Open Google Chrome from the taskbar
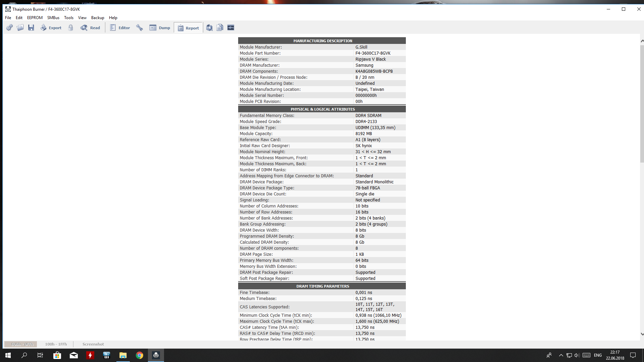Image resolution: width=644 pixels, height=362 pixels. pos(140,355)
